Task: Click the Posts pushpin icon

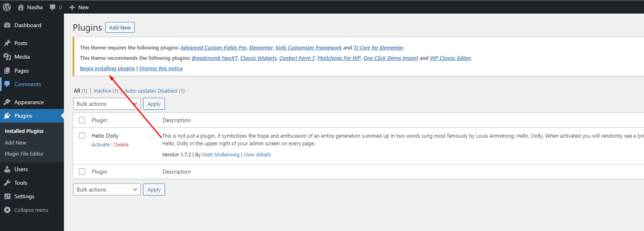Action: 7,43
